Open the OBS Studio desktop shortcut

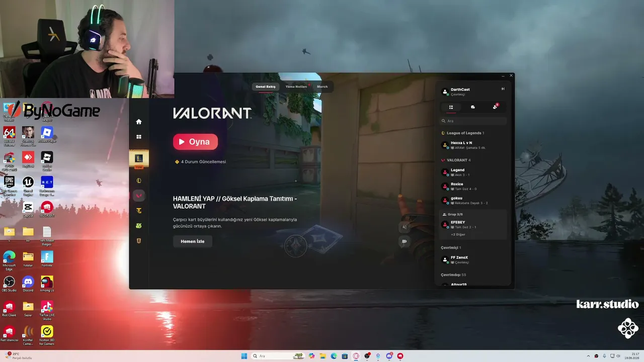coord(9,284)
